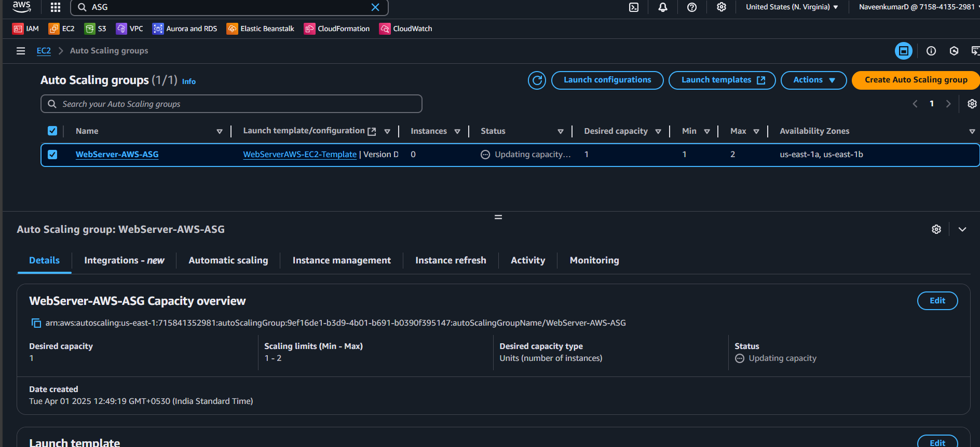This screenshot has width=980, height=447.
Task: Go to previous table page
Action: click(915, 104)
